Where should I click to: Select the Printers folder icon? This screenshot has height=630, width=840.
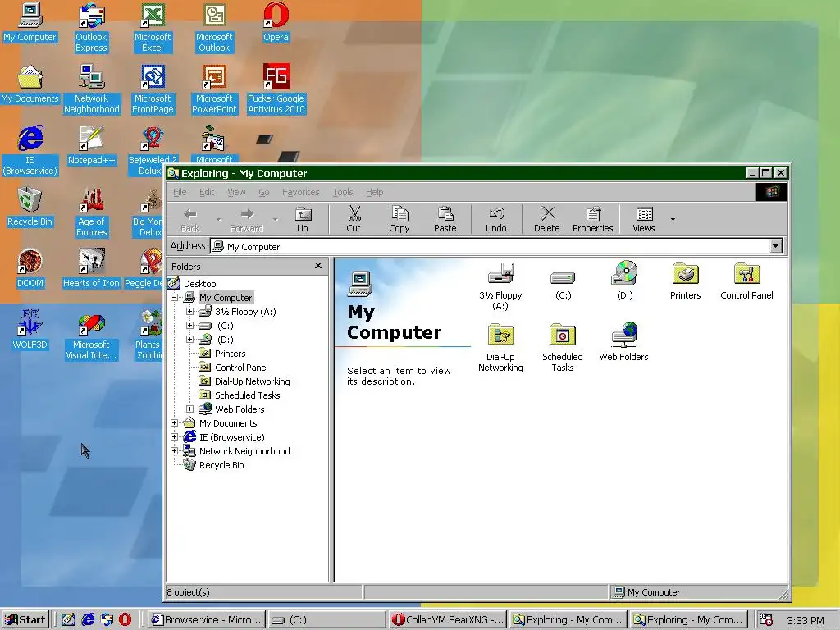tap(686, 273)
